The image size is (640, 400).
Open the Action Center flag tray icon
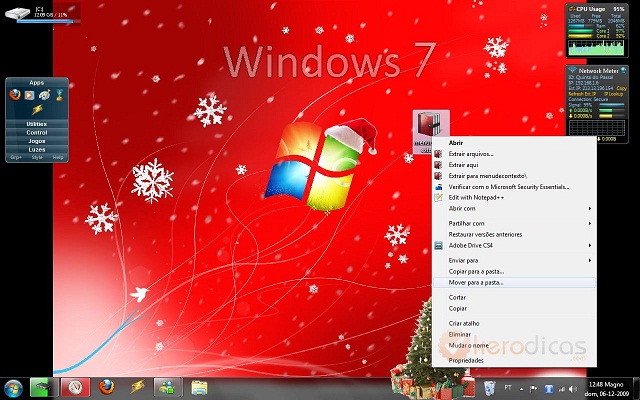tap(533, 388)
